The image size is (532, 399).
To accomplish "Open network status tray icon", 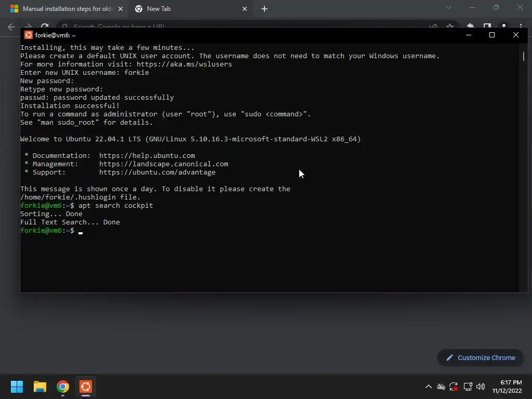I will point(468,387).
